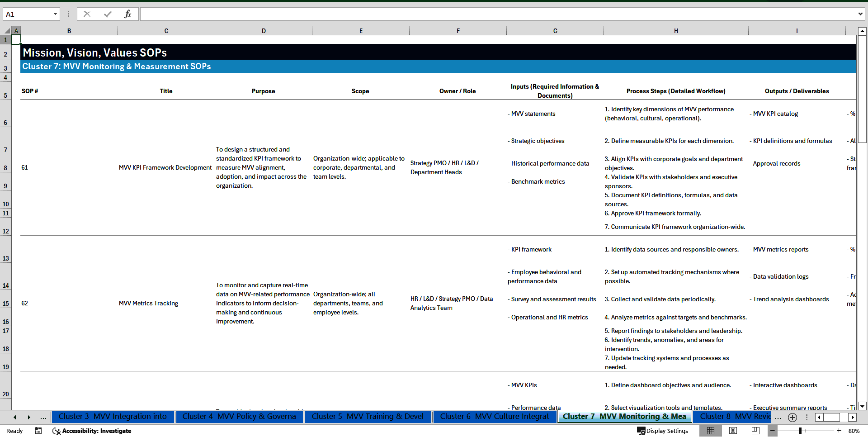Toggle selection of column F header
This screenshot has width=868, height=437.
pyautogui.click(x=458, y=30)
